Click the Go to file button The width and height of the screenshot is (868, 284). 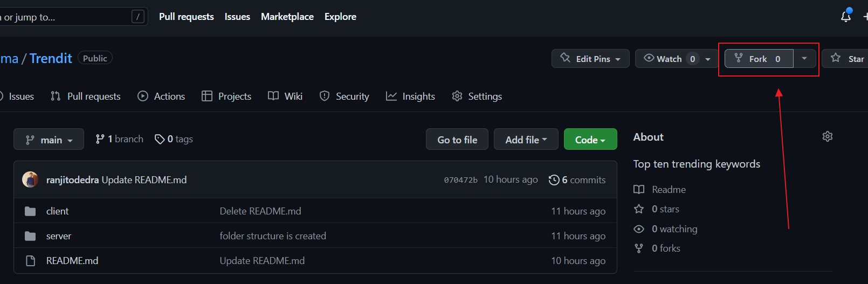pos(457,140)
